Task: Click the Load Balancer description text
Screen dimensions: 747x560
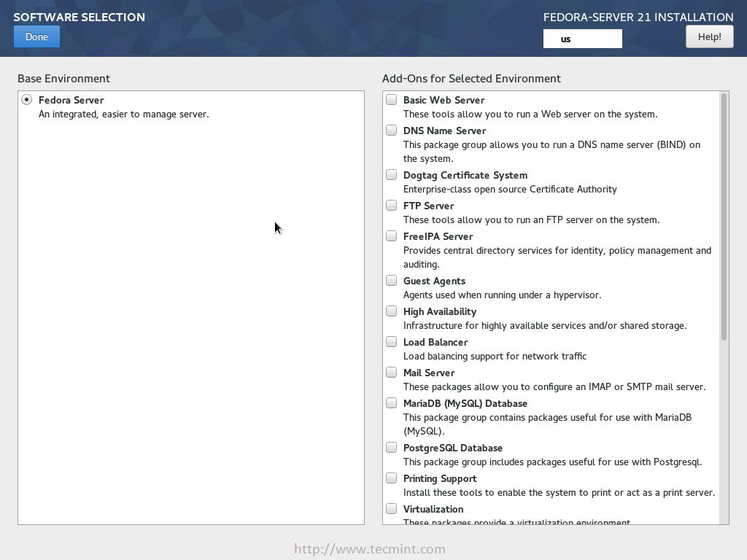Action: pyautogui.click(x=495, y=356)
